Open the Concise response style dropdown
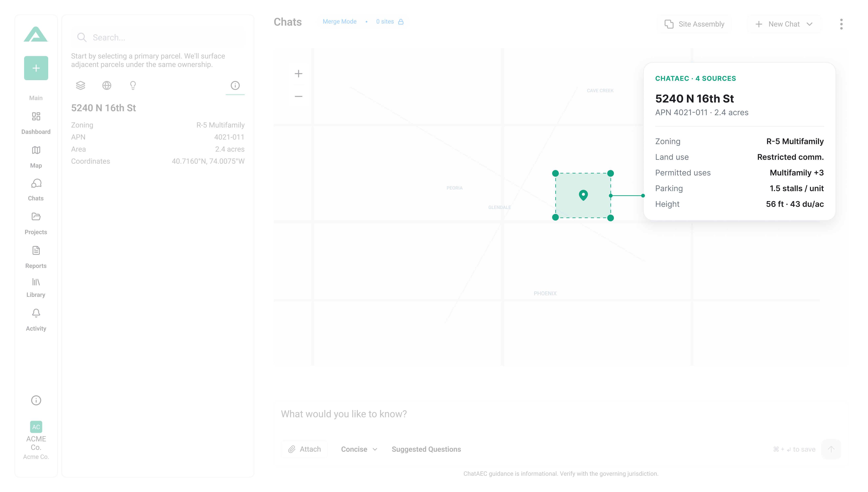 click(359, 449)
